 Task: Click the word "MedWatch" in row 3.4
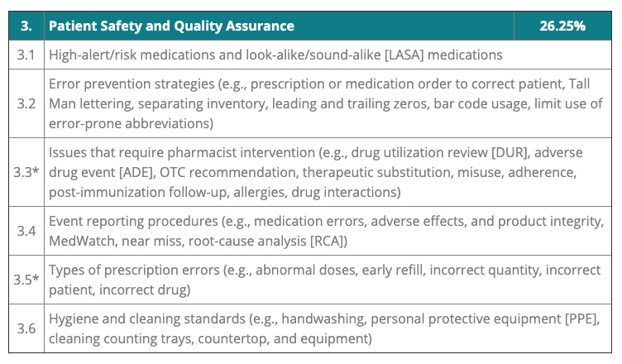(x=81, y=241)
